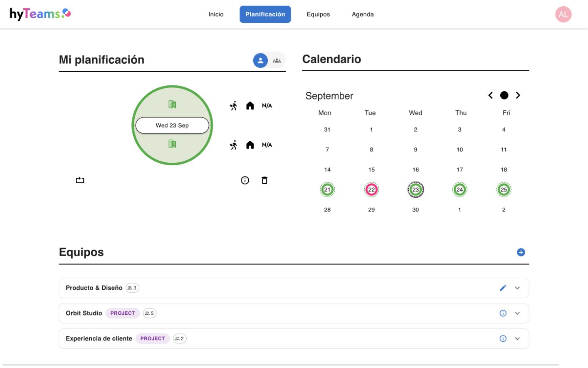588x368 pixels.
Task: Open Equipos tab
Action: 318,14
